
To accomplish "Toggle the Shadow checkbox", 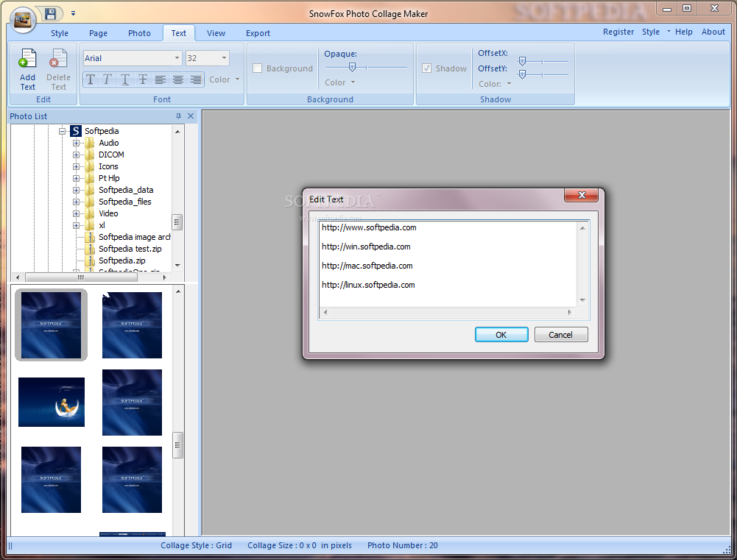I will pos(426,68).
